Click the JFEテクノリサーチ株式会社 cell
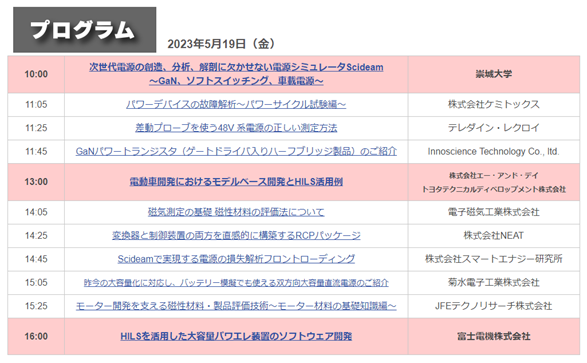The image size is (587, 363). click(494, 306)
